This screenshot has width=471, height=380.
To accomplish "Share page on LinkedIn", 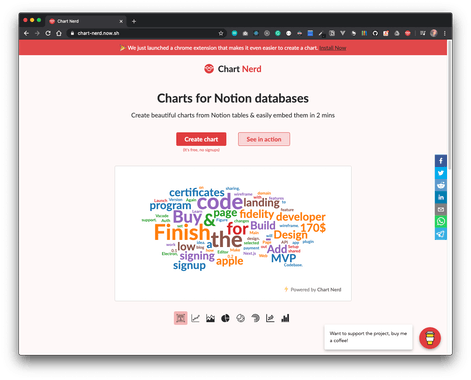I will point(441,197).
